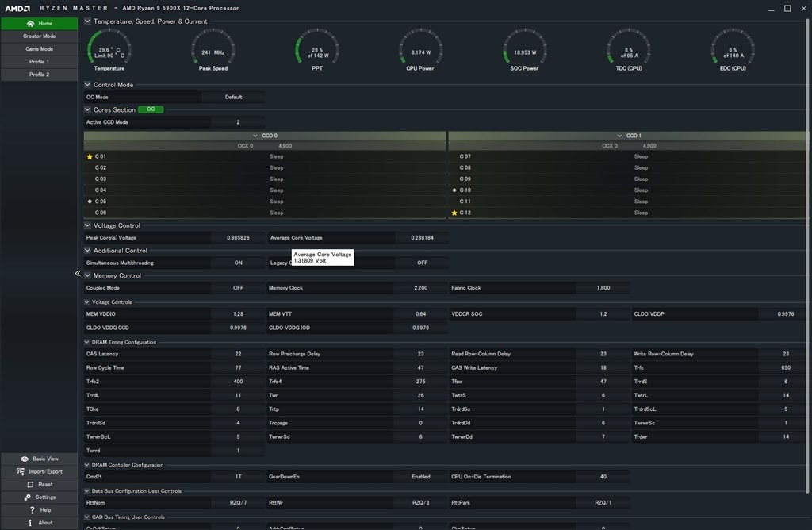Click the Memory Clock value field
This screenshot has height=530, width=812.
(x=420, y=288)
